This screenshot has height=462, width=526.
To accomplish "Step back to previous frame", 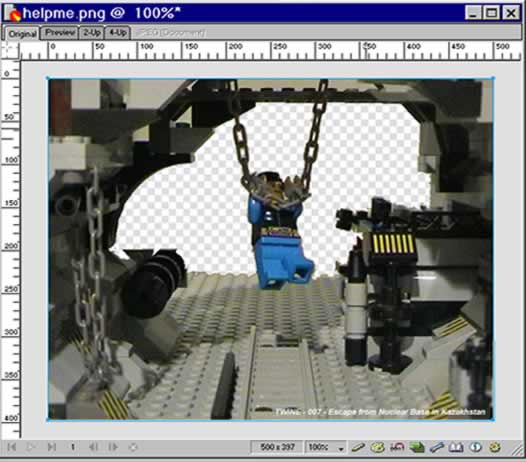I will (x=93, y=447).
